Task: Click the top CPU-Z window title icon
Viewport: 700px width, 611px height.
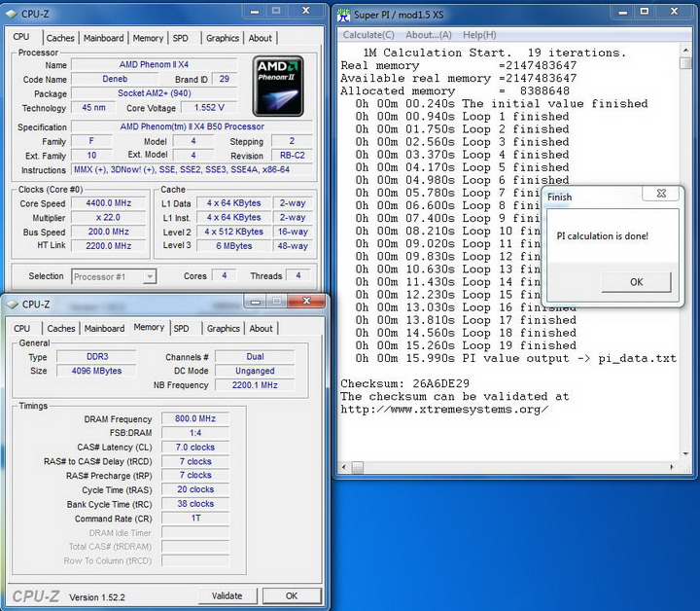Action: pos(12,14)
